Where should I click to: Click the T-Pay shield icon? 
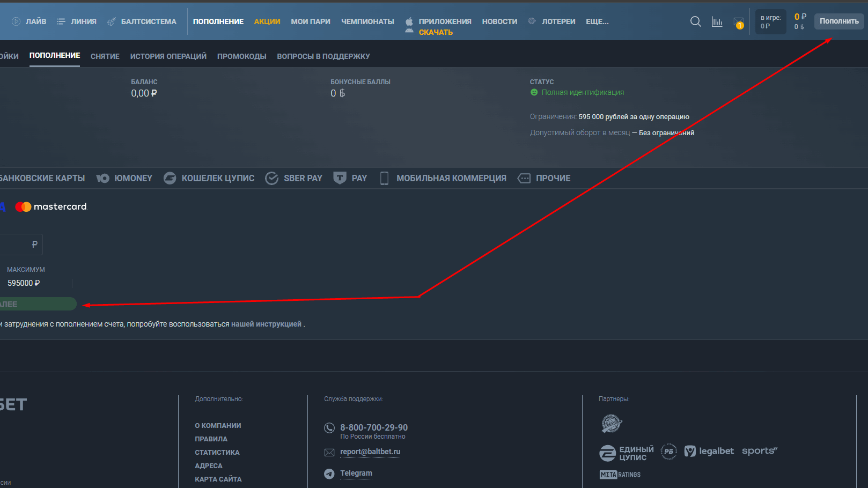click(340, 178)
